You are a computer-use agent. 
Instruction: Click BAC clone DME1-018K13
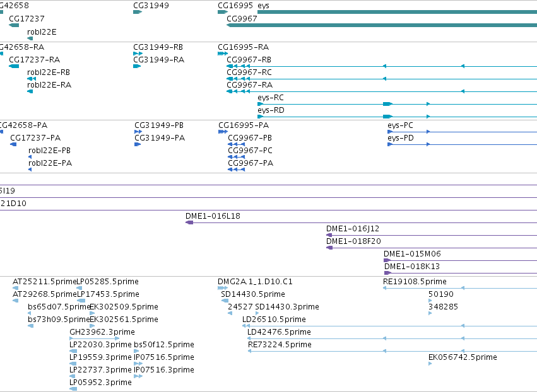[412, 267]
